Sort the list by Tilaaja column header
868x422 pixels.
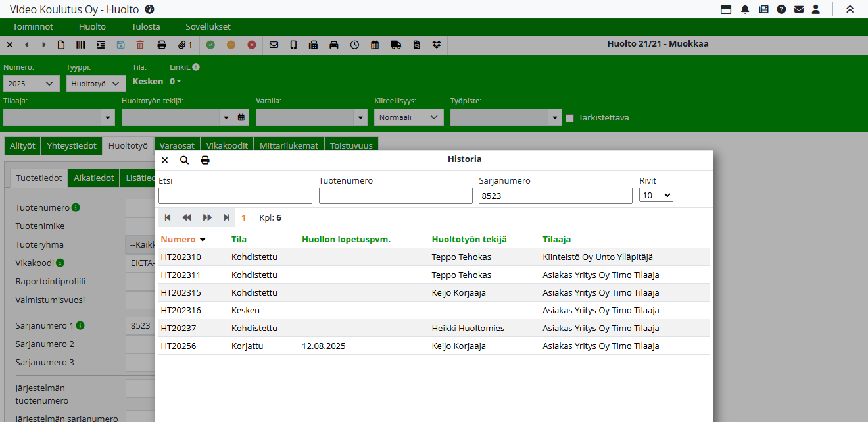coord(556,240)
